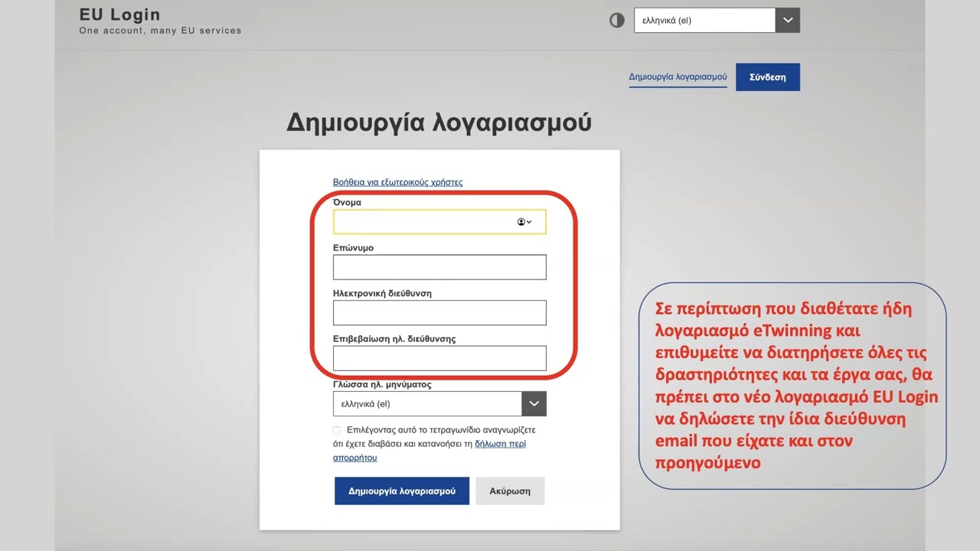Expand the Γλώσσα ηλ. μηνύματος dropdown arrow
This screenshot has width=980, height=551.
pyautogui.click(x=534, y=403)
